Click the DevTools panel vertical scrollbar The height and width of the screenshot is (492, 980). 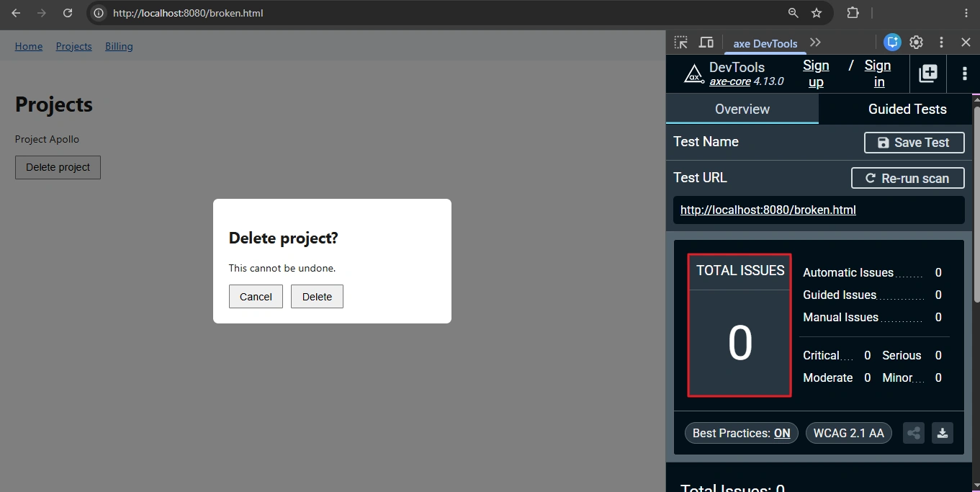pyautogui.click(x=976, y=204)
